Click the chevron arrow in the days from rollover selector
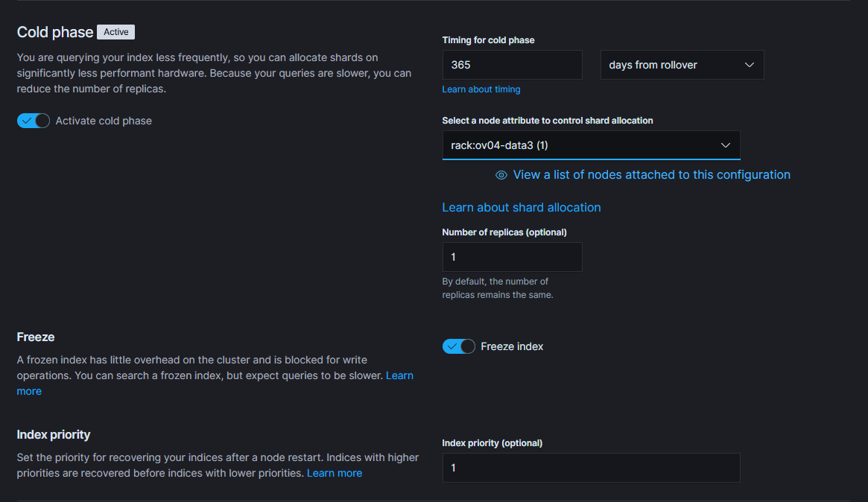The image size is (868, 502). click(x=750, y=65)
